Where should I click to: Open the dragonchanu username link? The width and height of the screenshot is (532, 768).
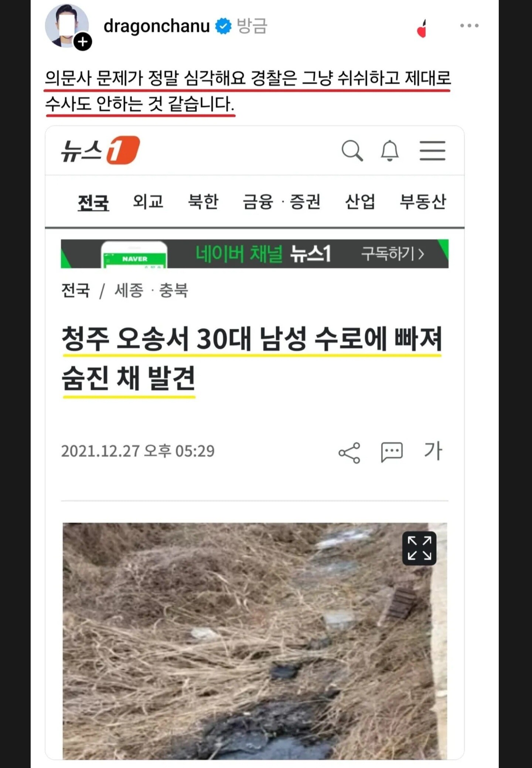pos(157,26)
